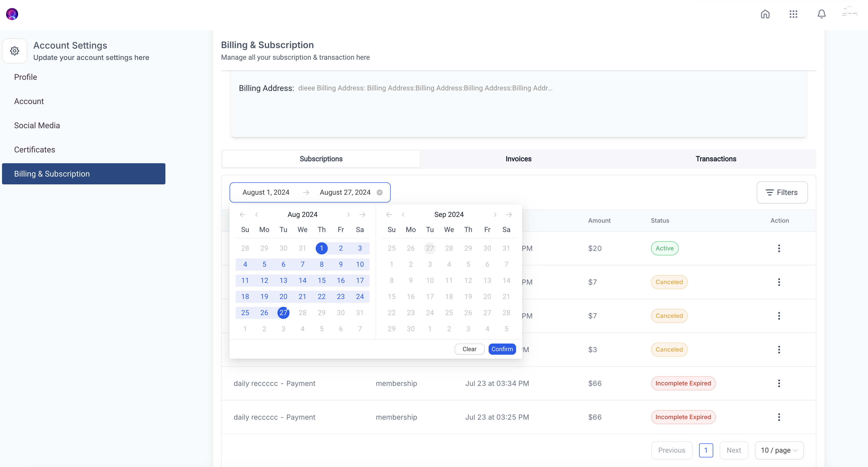
Task: Select August 15 in the calendar
Action: pyautogui.click(x=321, y=281)
